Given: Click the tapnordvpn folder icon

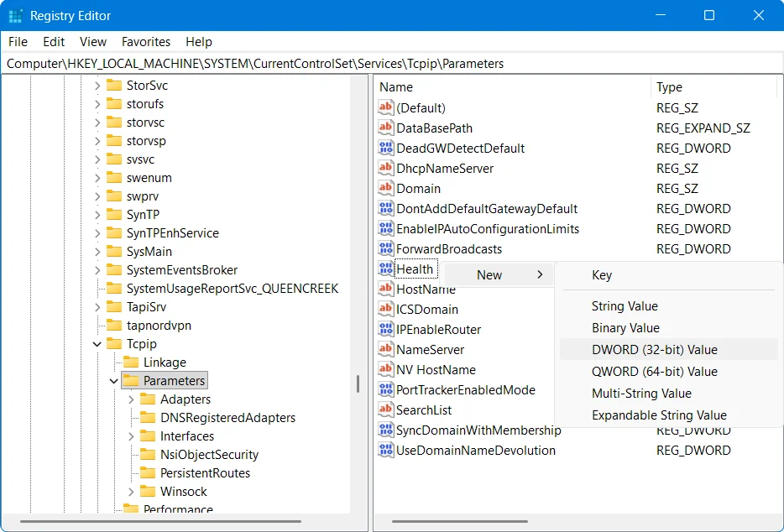Looking at the screenshot, I should (x=114, y=325).
